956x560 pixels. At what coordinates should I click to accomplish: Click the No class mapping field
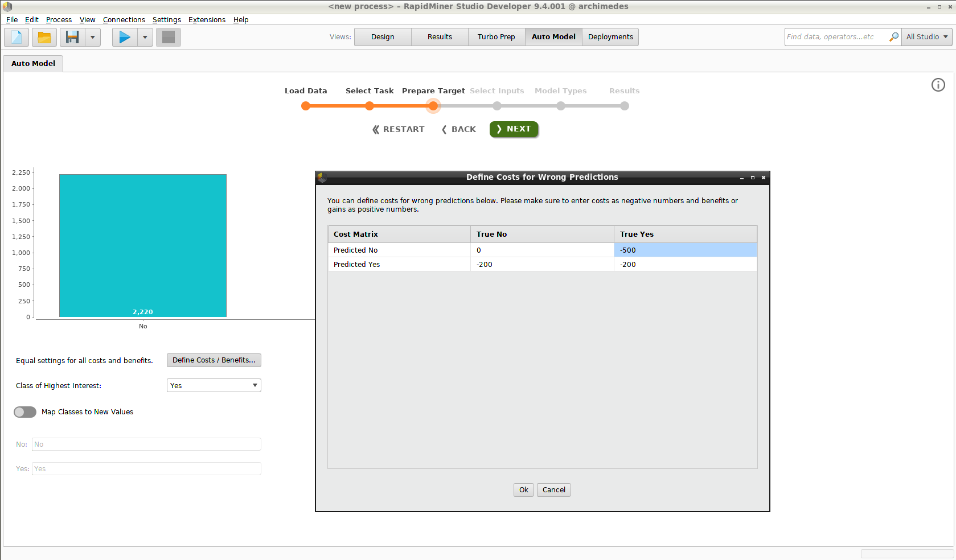coord(146,444)
